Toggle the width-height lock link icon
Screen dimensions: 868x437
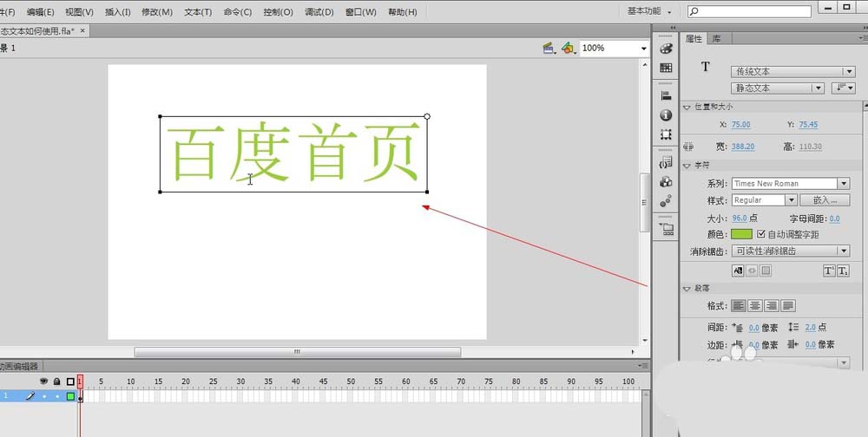point(688,147)
